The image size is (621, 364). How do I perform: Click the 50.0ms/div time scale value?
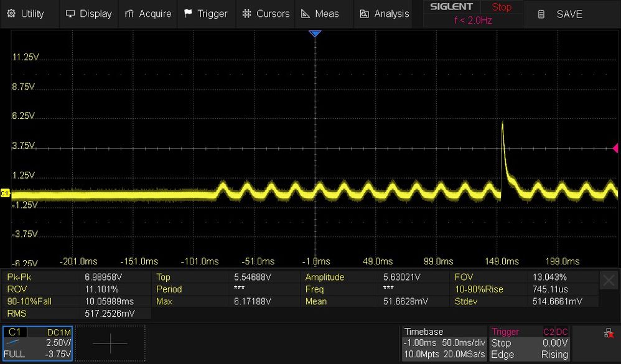tap(464, 343)
